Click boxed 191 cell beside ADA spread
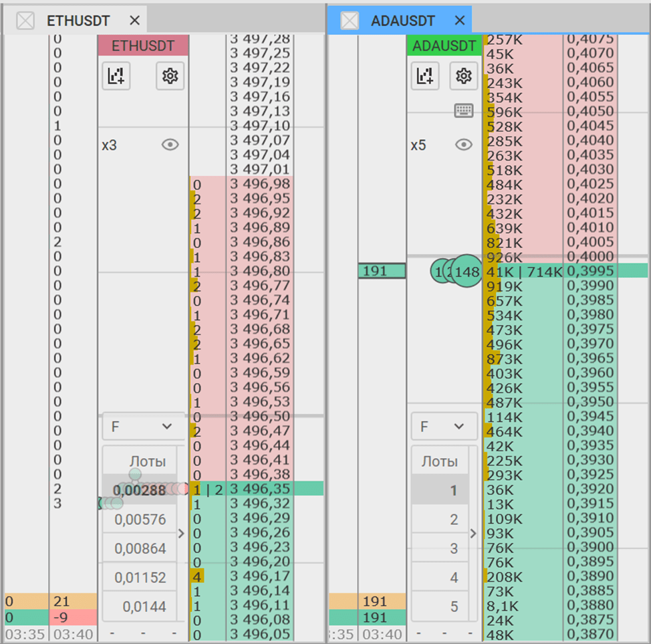The width and height of the screenshot is (651, 644). (x=382, y=271)
